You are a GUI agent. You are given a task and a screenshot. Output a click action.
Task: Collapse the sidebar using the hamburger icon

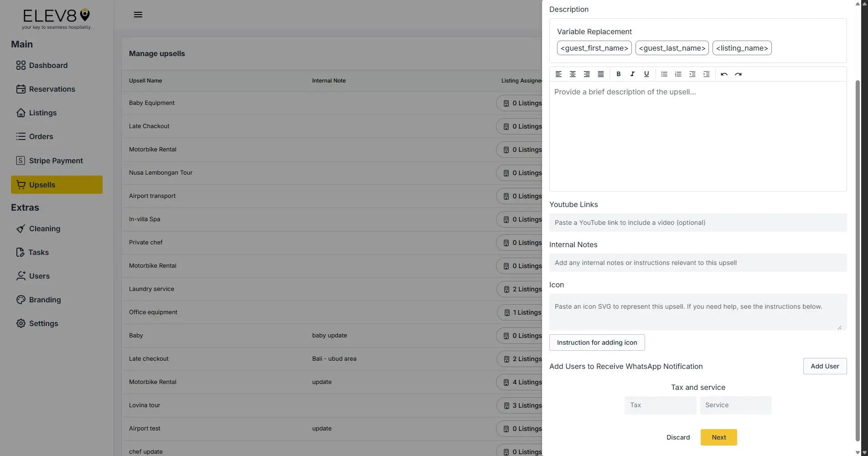click(138, 14)
